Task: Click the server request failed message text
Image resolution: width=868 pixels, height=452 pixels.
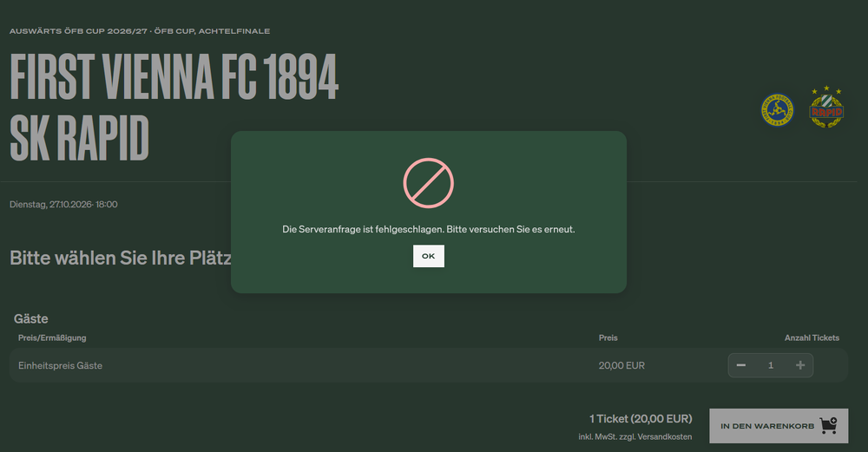Action: click(x=429, y=229)
